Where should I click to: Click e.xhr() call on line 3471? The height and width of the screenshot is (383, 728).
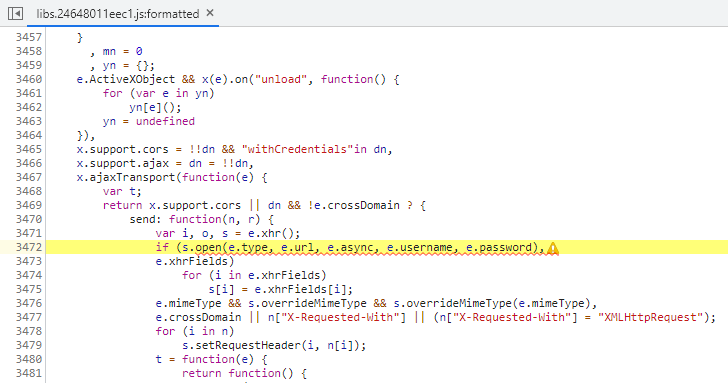[271, 233]
